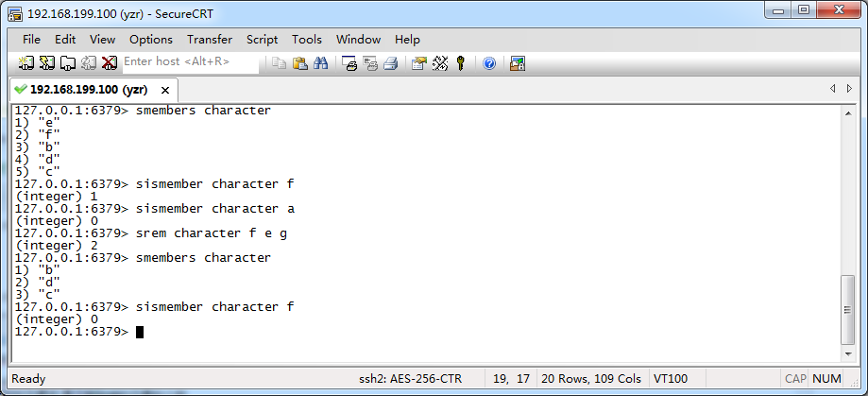This screenshot has height=396, width=868.
Task: Click the Ready status bar text
Action: [x=28, y=379]
